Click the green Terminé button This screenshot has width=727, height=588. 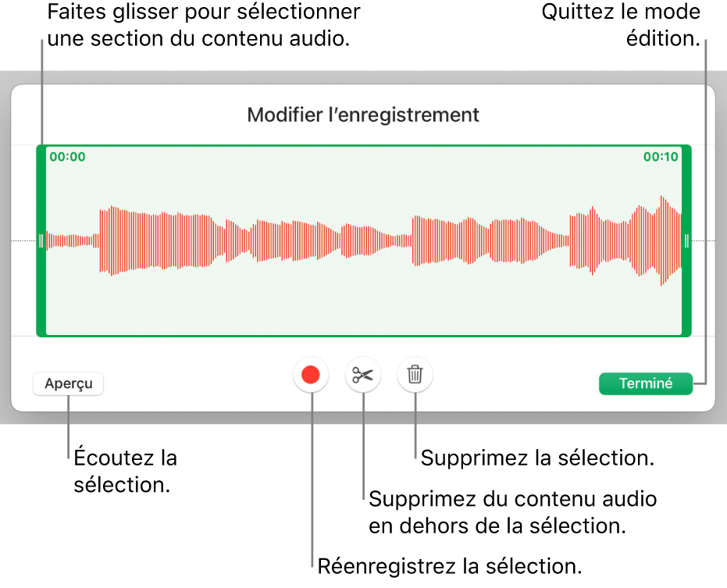646,383
